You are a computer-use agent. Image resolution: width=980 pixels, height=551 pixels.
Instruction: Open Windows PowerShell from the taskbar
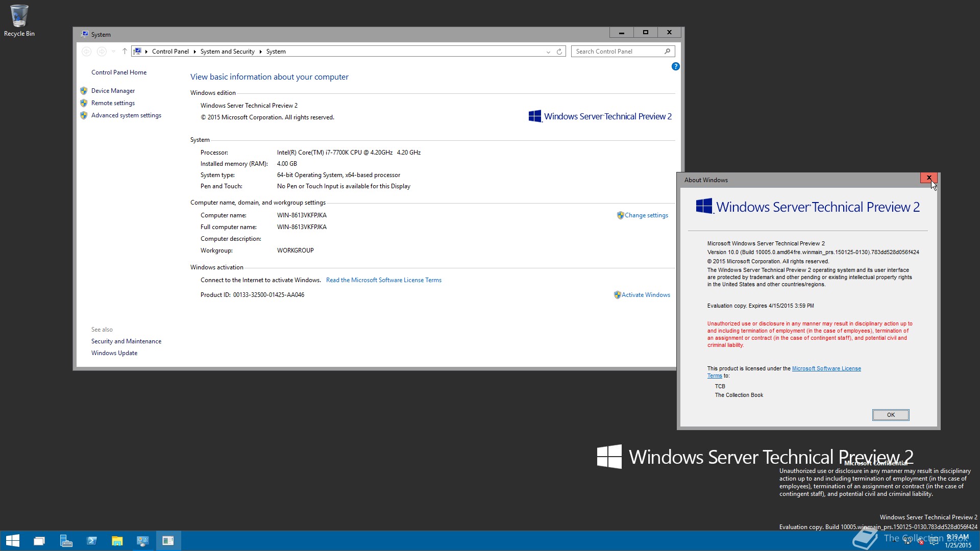pyautogui.click(x=92, y=541)
